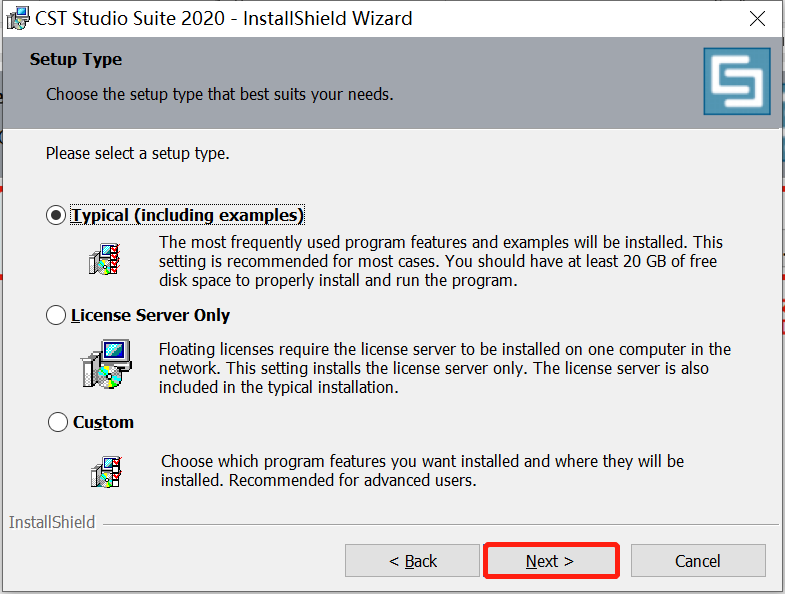The height and width of the screenshot is (594, 785).
Task: Click the "Custom" option label text
Action: (x=103, y=423)
